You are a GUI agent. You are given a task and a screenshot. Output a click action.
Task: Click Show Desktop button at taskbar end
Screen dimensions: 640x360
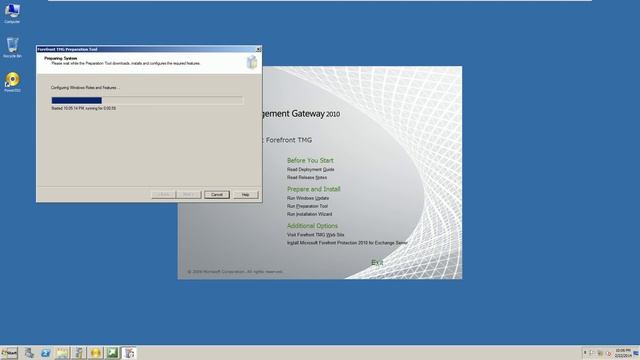click(636, 353)
